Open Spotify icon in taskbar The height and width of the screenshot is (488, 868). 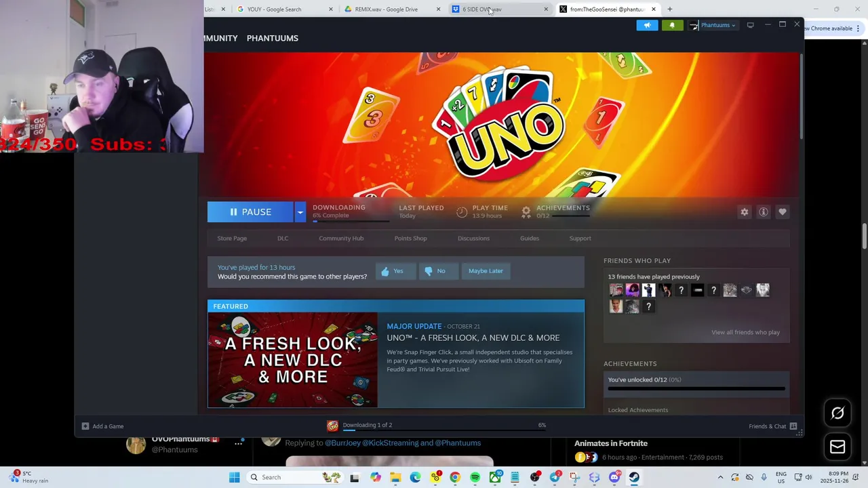pyautogui.click(x=475, y=477)
